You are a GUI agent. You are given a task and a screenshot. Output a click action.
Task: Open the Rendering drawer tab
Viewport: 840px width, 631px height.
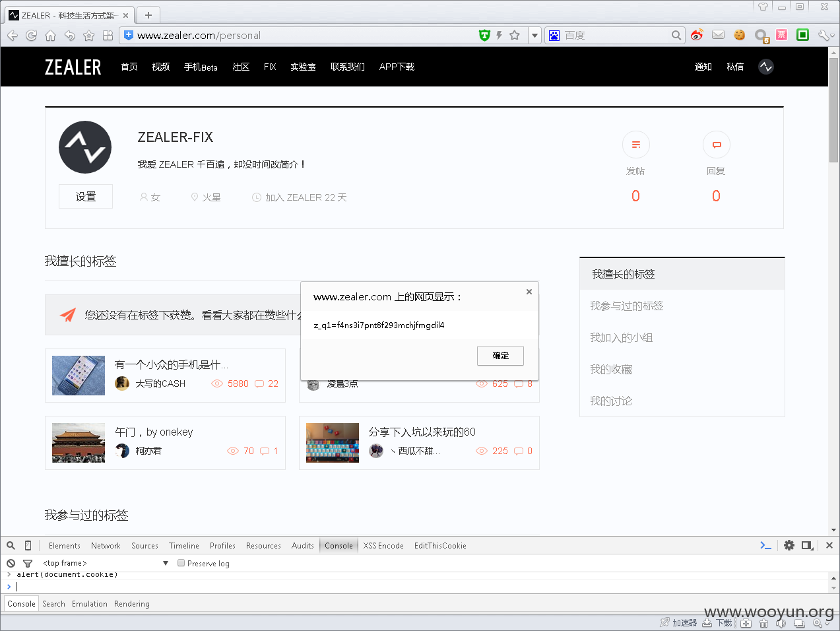(x=132, y=604)
